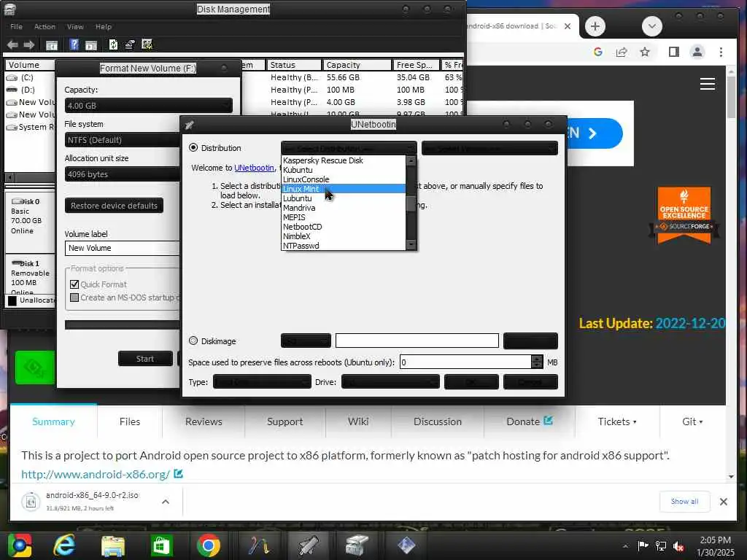This screenshot has width=747, height=560.
Task: Click the Show/Hide Action Pane toolbar icon
Action: coord(91,45)
